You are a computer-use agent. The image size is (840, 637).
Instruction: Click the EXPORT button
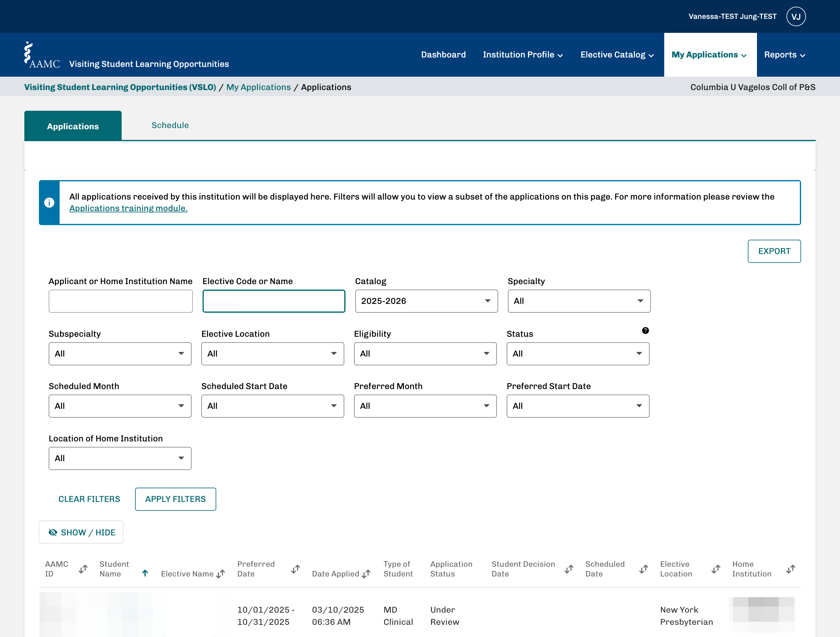point(774,251)
